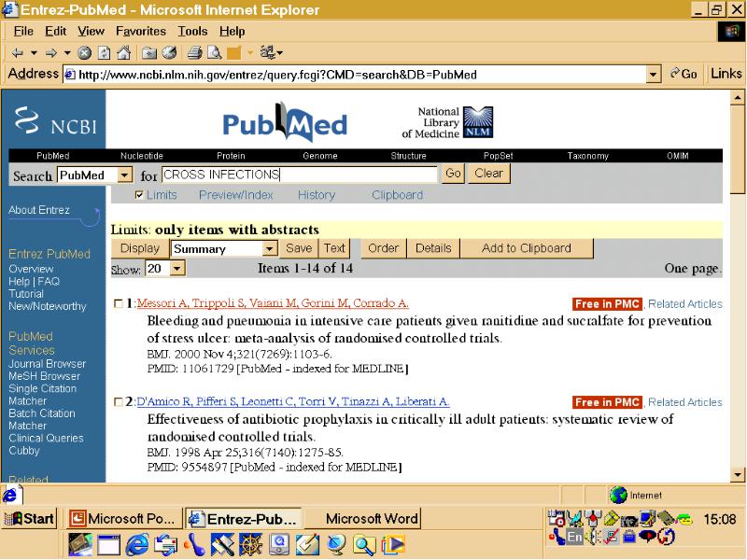Click the Windows flag icon beside the menu bar
Viewport: 747px width, 560px height.
pyautogui.click(x=732, y=32)
